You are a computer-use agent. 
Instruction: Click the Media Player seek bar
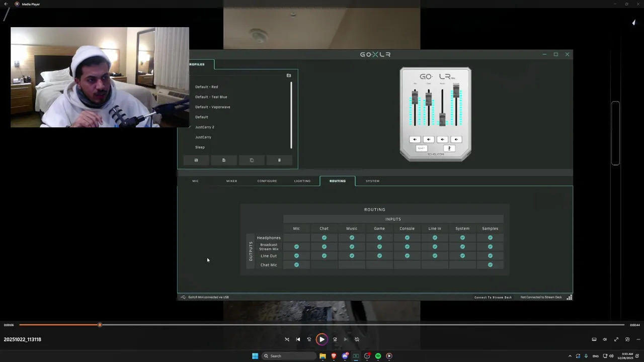coord(322,325)
